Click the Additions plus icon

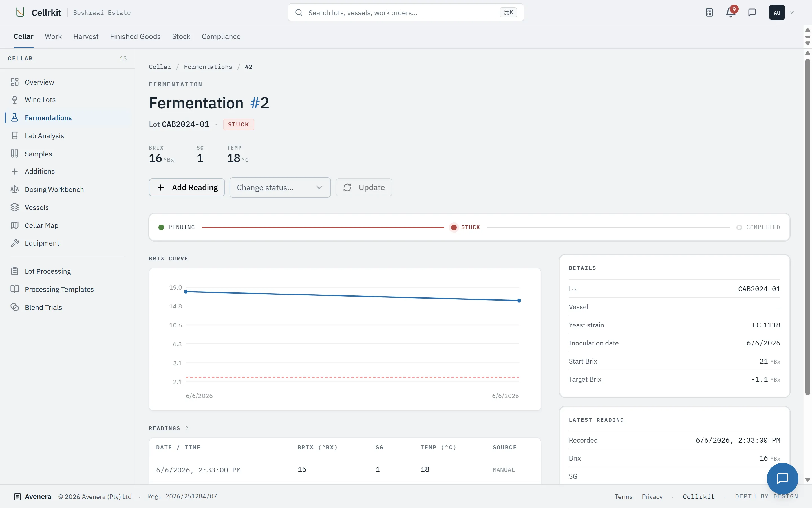[x=14, y=171]
